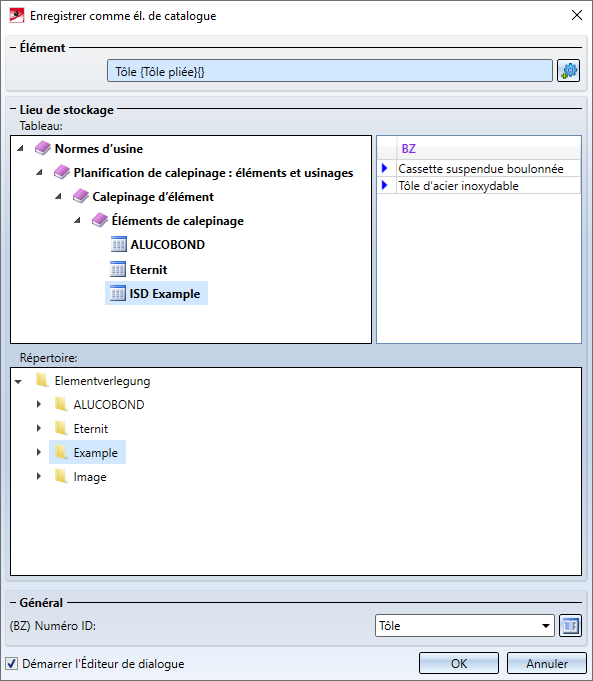
Task: Collapse Éléments de calepinage node
Action: pyautogui.click(x=77, y=220)
